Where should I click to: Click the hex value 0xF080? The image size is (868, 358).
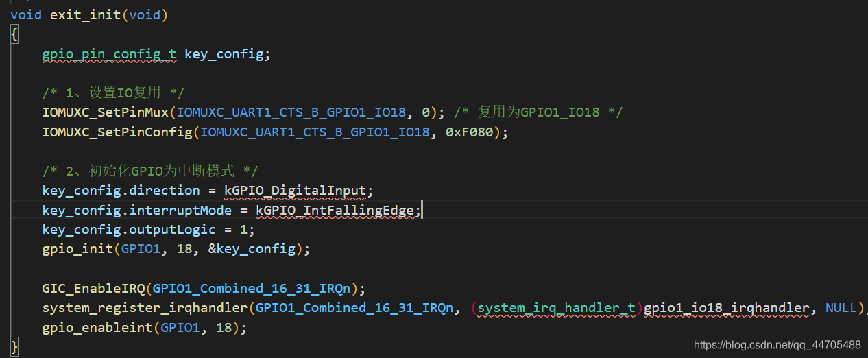coord(469,132)
